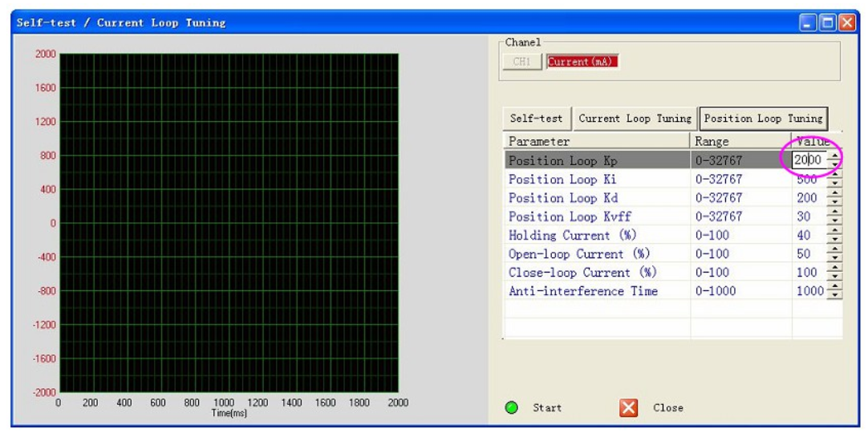868x441 pixels.
Task: Click the Open-loop Current value 50
Action: pyautogui.click(x=804, y=253)
